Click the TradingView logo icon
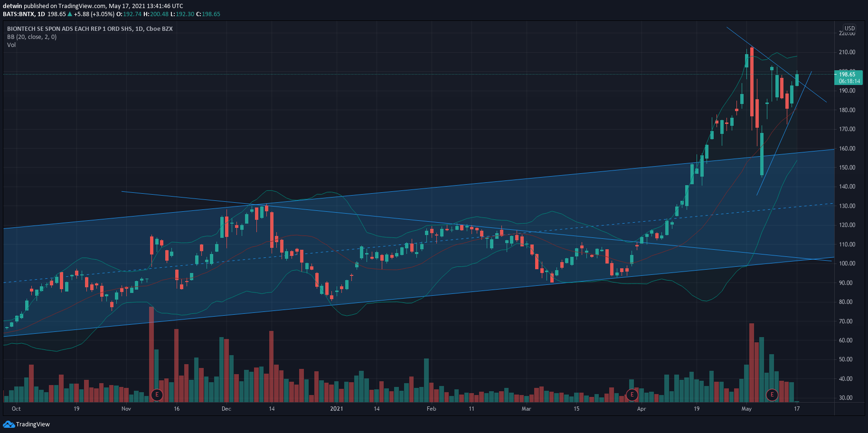The width and height of the screenshot is (868, 433). [x=9, y=424]
